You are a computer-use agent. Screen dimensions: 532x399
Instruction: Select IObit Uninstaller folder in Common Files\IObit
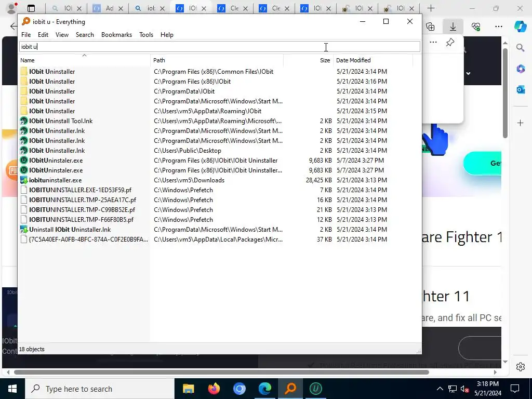point(52,72)
